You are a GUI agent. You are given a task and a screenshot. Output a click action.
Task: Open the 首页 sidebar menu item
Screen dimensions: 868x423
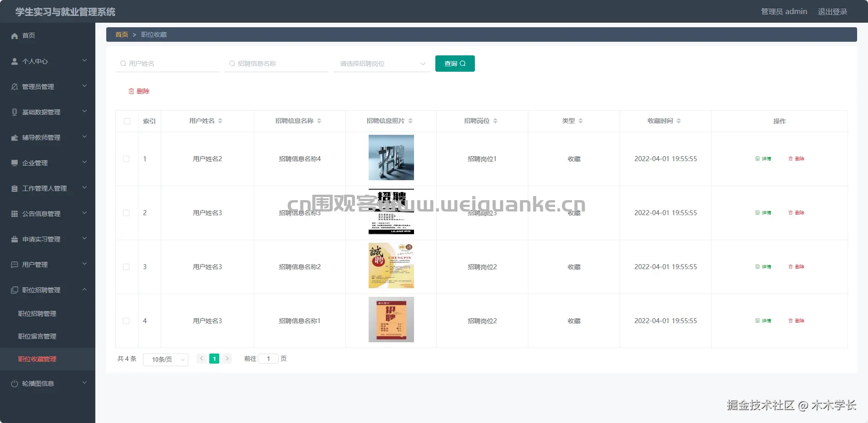[x=48, y=35]
